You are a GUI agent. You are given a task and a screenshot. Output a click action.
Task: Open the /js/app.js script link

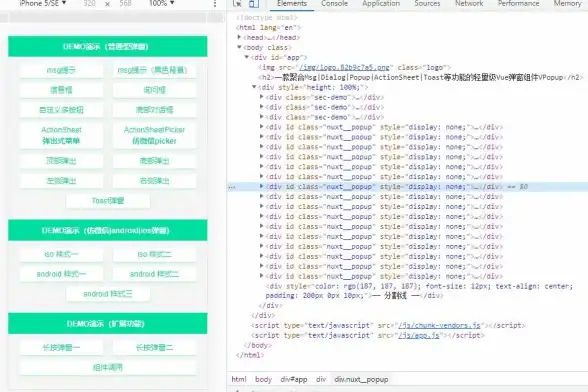[x=419, y=335]
